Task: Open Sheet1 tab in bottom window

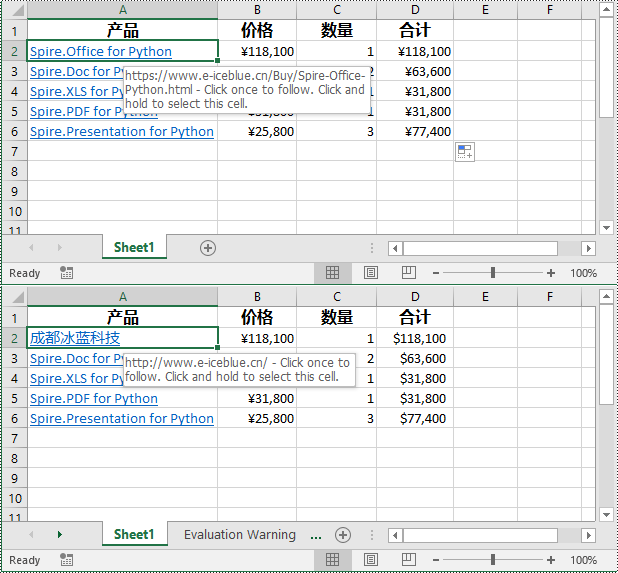Action: [134, 534]
